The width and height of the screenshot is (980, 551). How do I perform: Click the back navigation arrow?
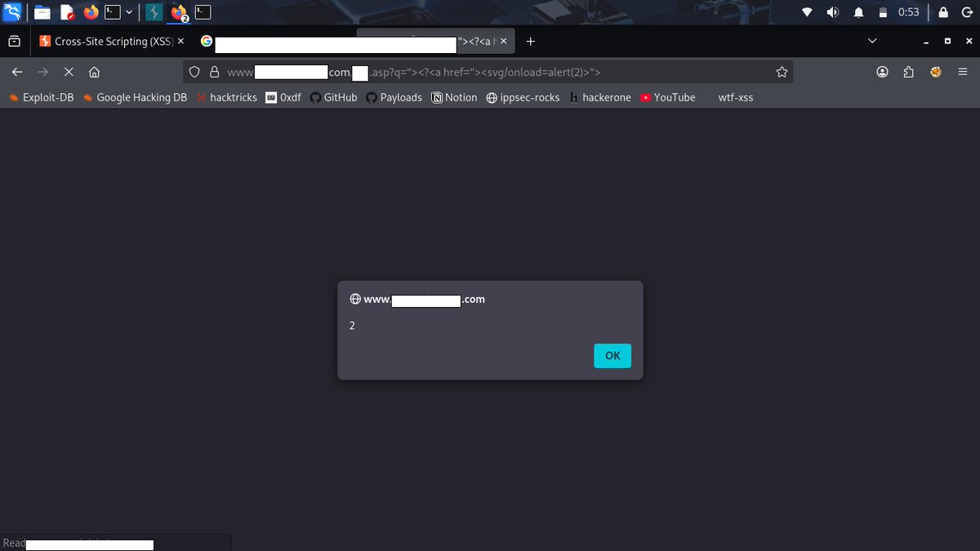pyautogui.click(x=17, y=72)
